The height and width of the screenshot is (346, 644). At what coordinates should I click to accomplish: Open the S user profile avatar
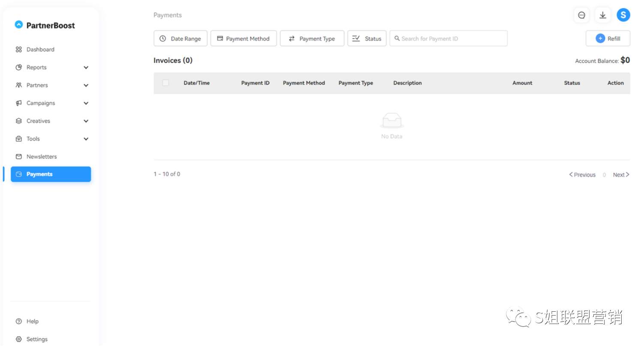[623, 15]
